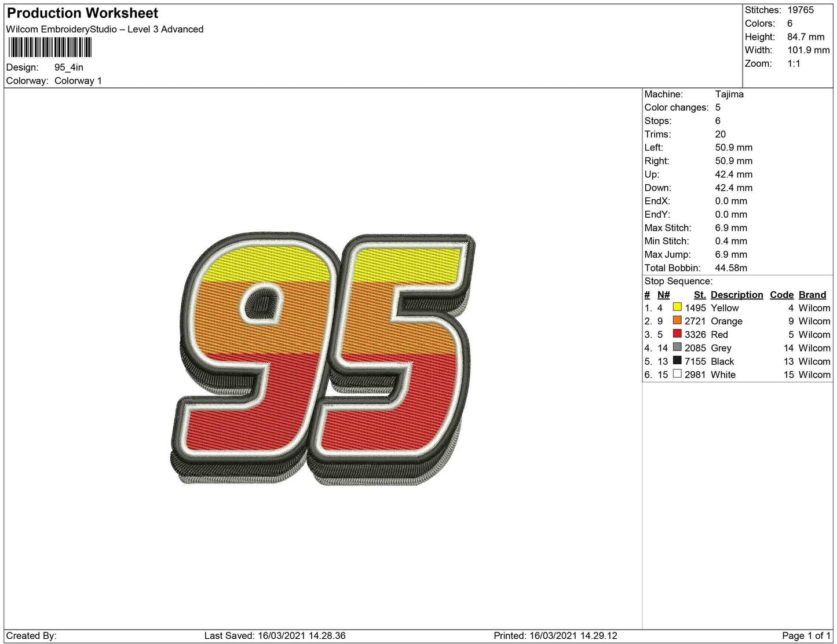837x644 pixels.
Task: Click the 'Brand' column header
Action: pyautogui.click(x=812, y=294)
